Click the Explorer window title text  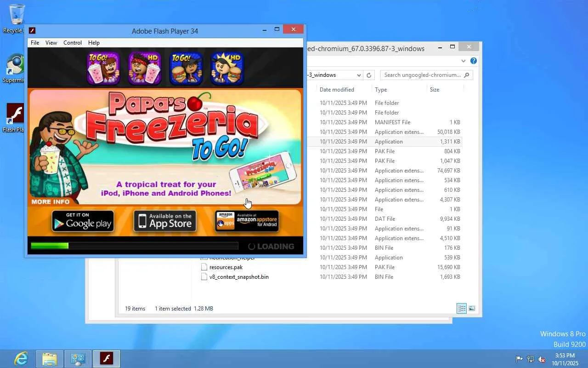366,48
